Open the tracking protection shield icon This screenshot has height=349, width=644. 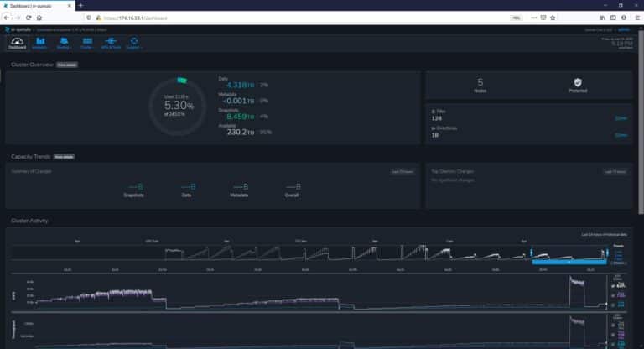click(x=89, y=18)
